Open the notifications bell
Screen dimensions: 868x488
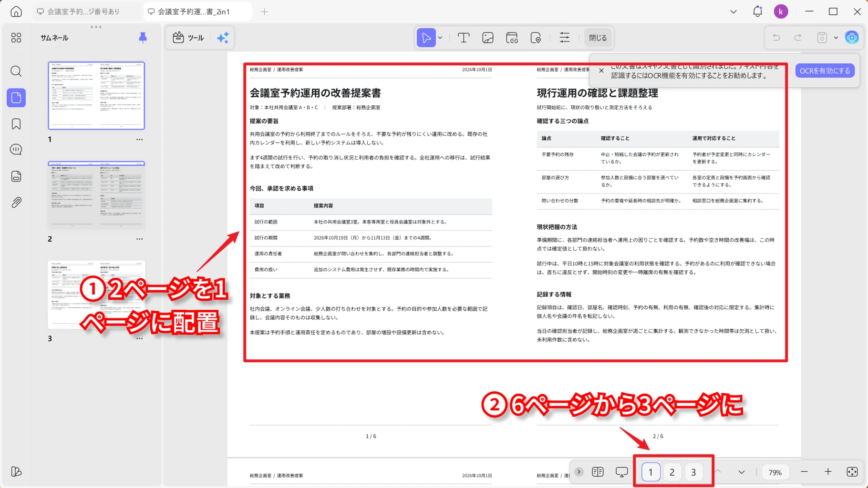click(x=757, y=11)
